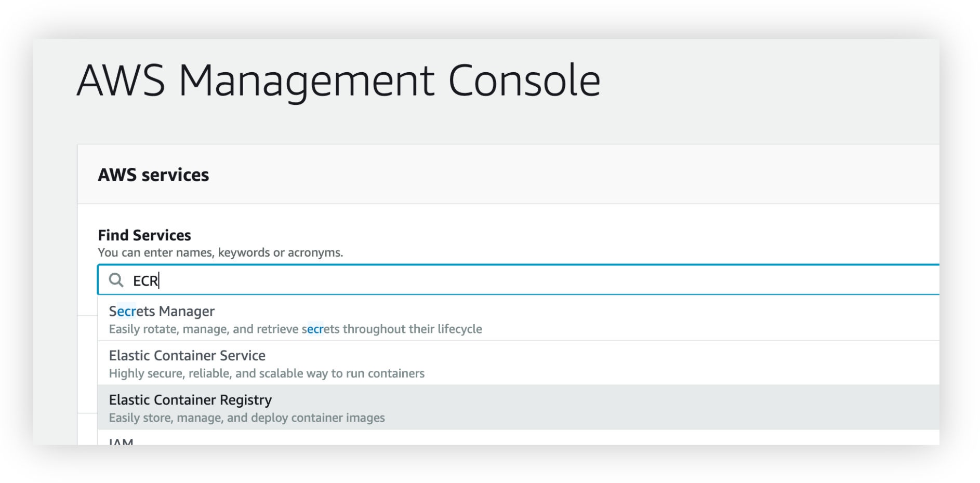Click highlighted "ecr" in the secrets description

point(315,329)
